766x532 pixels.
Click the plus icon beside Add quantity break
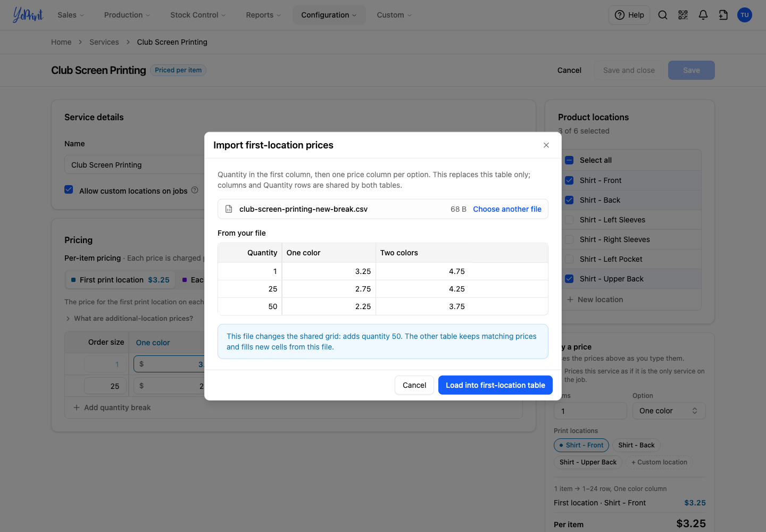tap(77, 408)
